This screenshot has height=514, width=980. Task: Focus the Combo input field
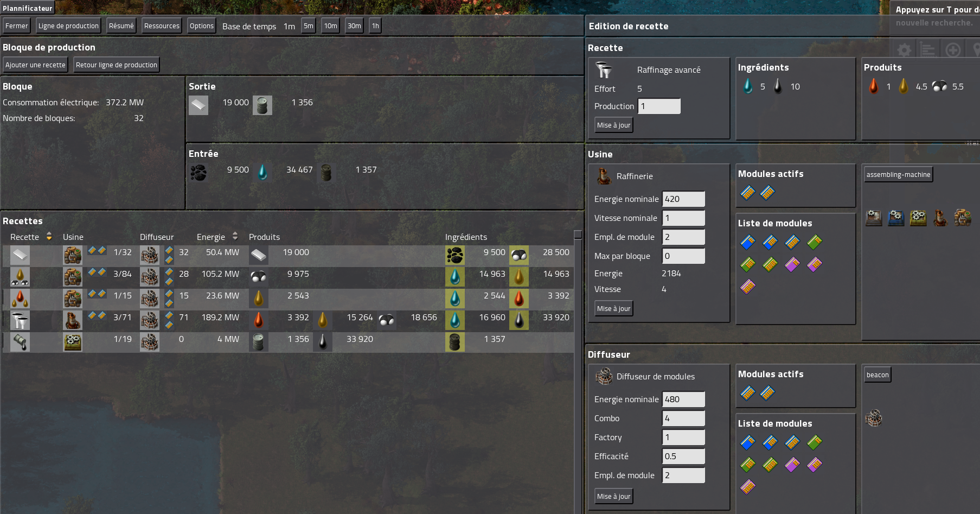684,418
